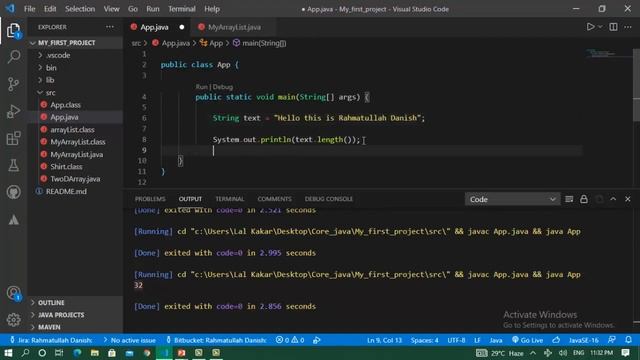Open the Code output channel dropdown
Image resolution: width=640 pixels, height=360 pixels.
pyautogui.click(x=512, y=199)
